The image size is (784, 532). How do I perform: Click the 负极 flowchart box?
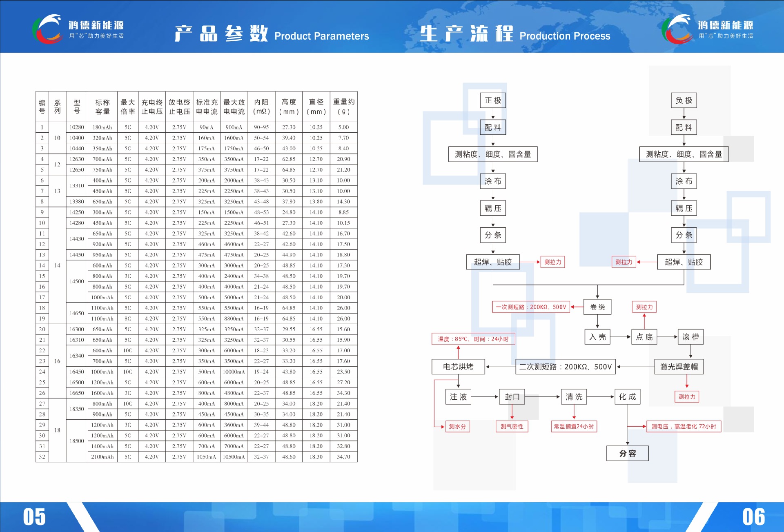pyautogui.click(x=684, y=100)
